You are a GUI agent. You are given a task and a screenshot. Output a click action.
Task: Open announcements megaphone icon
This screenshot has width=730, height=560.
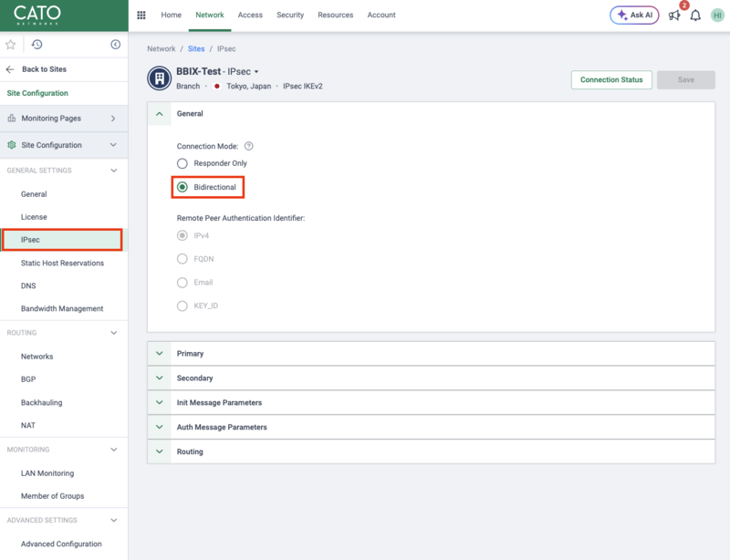[674, 16]
